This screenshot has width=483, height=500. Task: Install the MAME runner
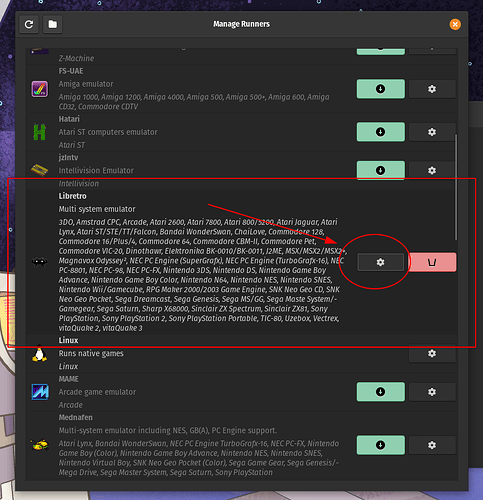[x=381, y=392]
